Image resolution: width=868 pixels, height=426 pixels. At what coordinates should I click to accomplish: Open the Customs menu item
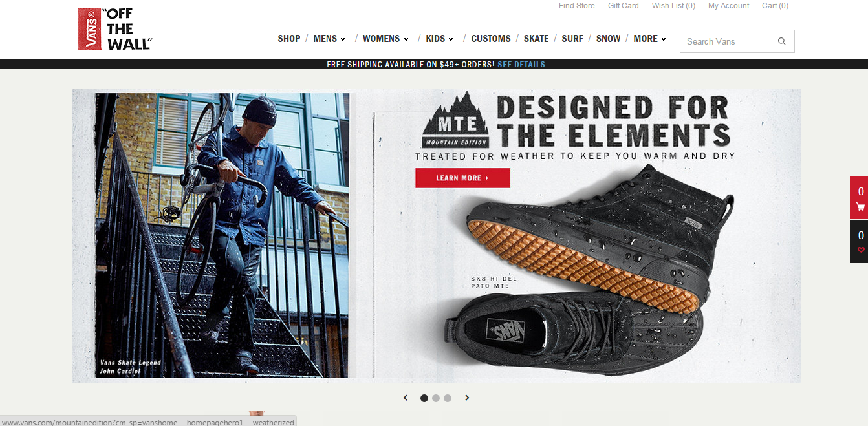491,39
